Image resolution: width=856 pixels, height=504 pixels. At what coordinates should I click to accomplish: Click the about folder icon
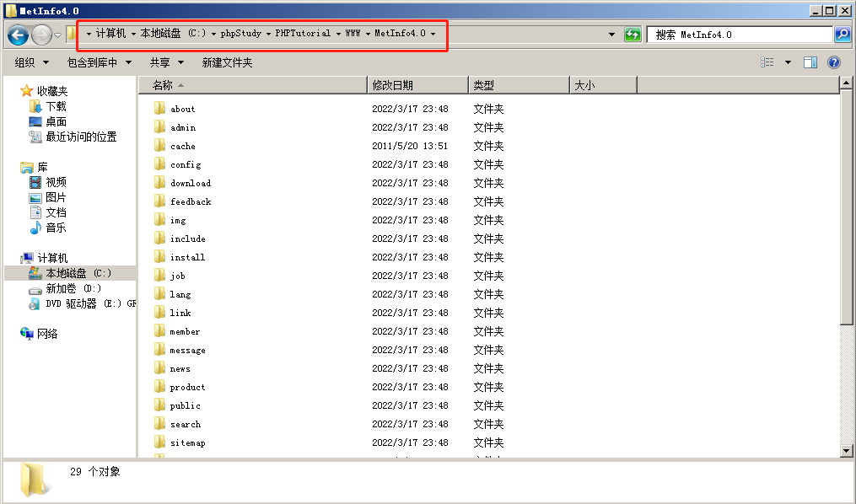tap(159, 108)
